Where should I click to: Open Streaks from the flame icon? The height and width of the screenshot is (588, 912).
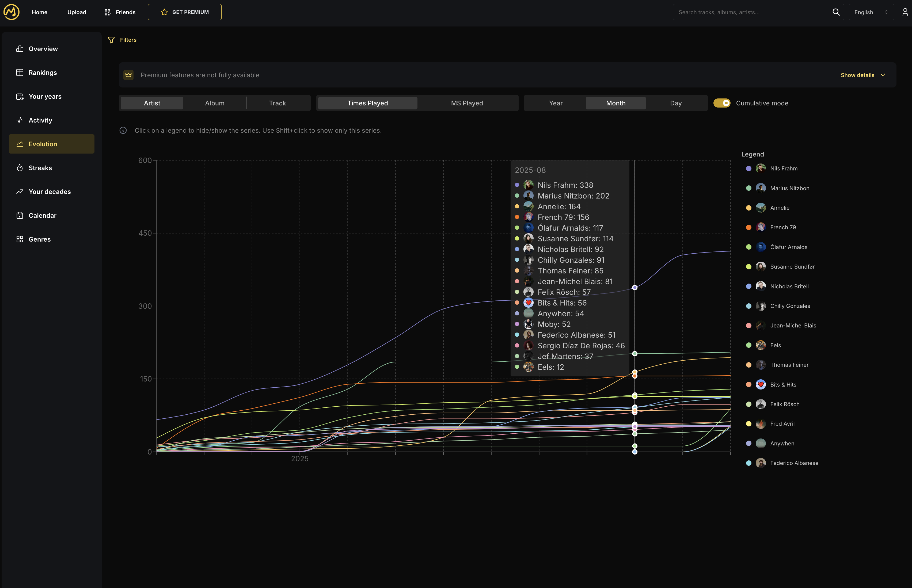tap(20, 168)
